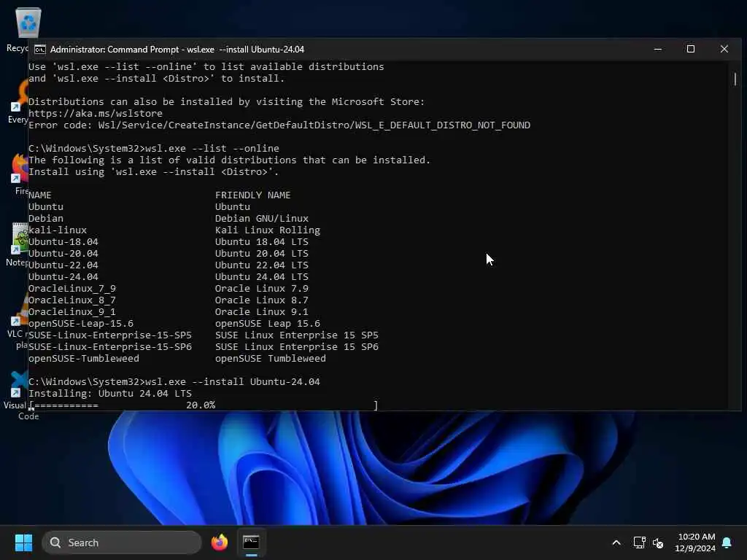Click the 'openSUSE Leap 15.6' friendly name
The height and width of the screenshot is (560, 747).
268,323
